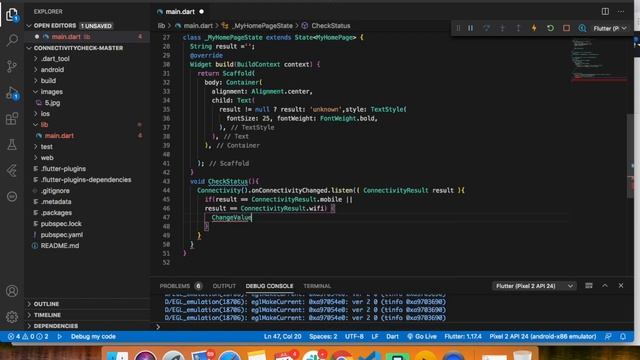Select Pixel 2 API 24 emulator device

click(x=542, y=336)
